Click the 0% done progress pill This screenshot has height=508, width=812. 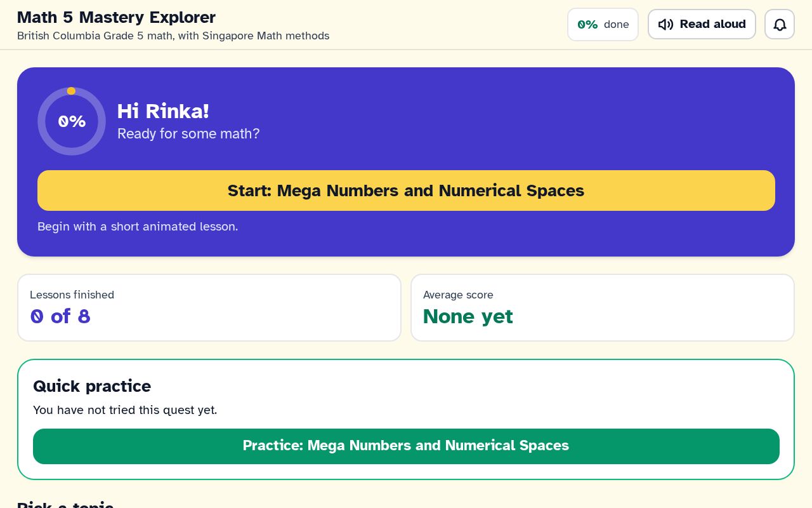click(603, 24)
